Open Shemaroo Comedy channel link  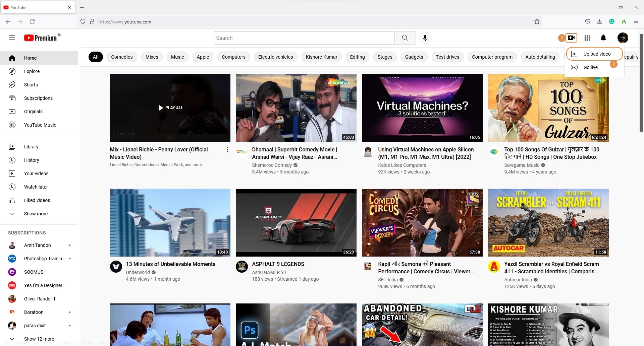click(x=272, y=165)
